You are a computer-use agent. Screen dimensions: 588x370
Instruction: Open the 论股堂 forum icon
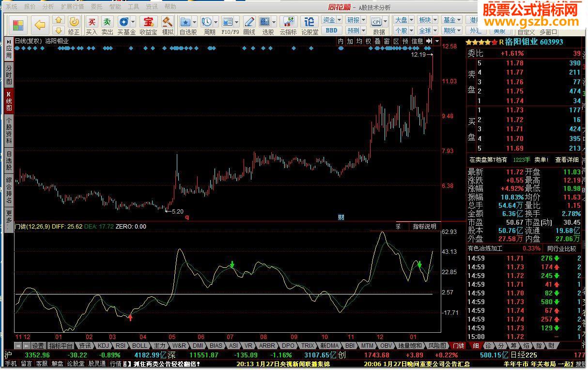point(309,25)
